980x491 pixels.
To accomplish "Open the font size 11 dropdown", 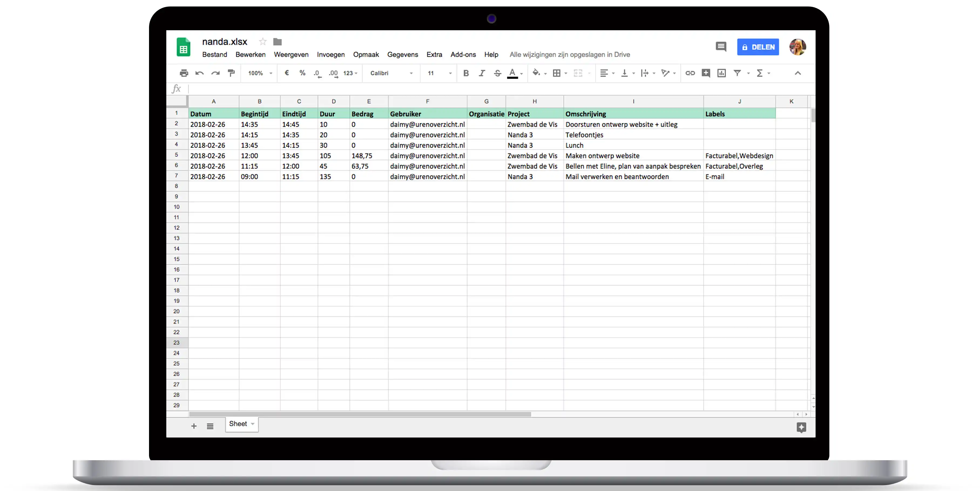I will pyautogui.click(x=440, y=73).
